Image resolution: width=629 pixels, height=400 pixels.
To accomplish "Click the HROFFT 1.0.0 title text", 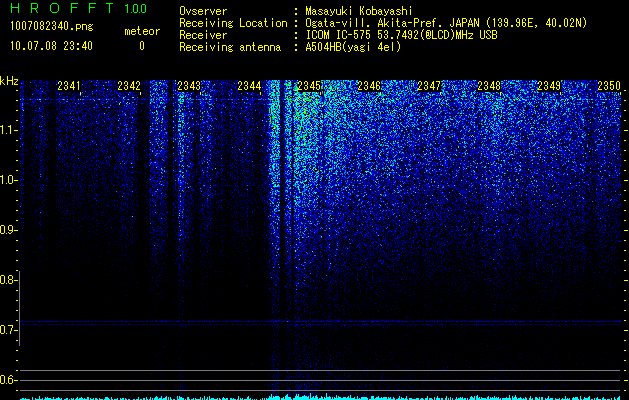I will 79,8.
